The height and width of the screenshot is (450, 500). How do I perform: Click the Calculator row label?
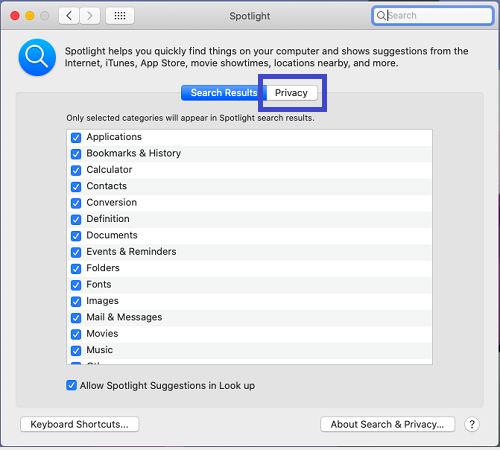tap(109, 170)
